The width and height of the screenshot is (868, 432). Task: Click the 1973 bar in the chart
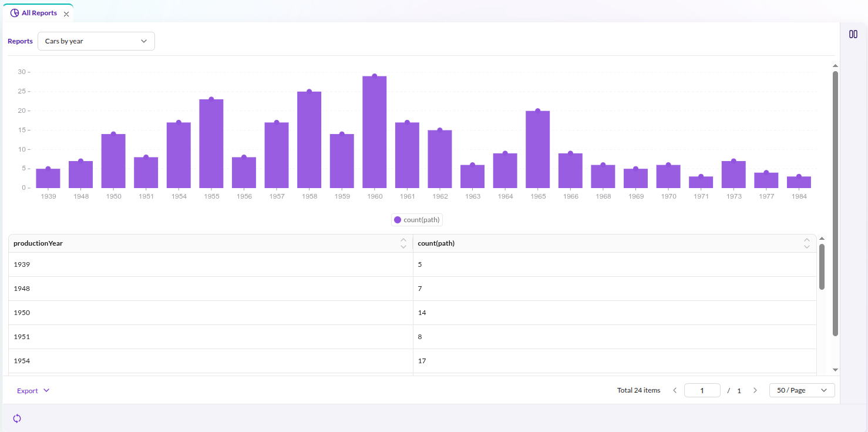point(734,175)
